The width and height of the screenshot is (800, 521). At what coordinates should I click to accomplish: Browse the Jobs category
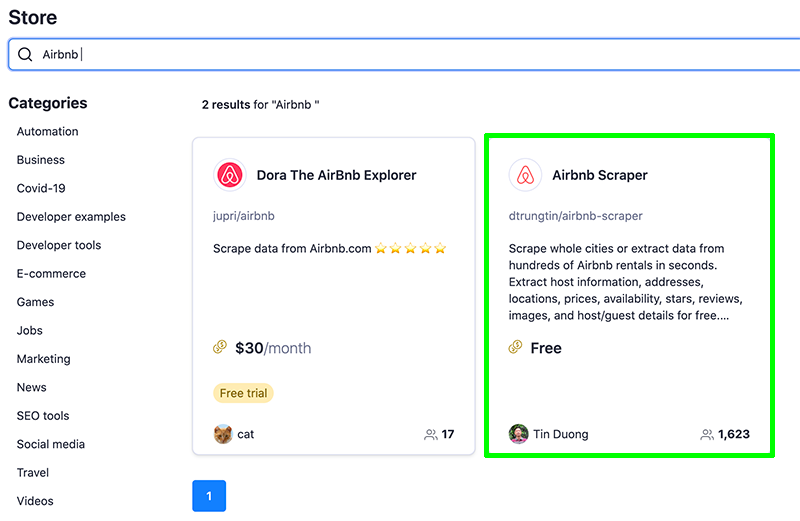(x=30, y=330)
